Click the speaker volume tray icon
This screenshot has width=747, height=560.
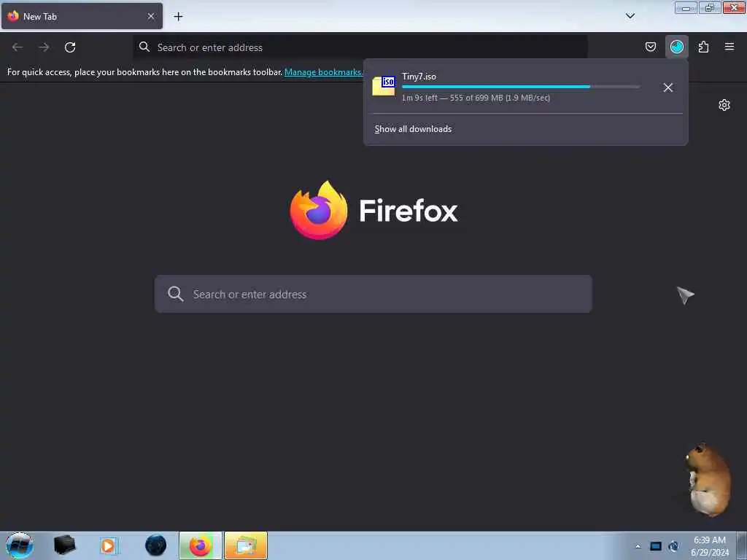tap(673, 546)
